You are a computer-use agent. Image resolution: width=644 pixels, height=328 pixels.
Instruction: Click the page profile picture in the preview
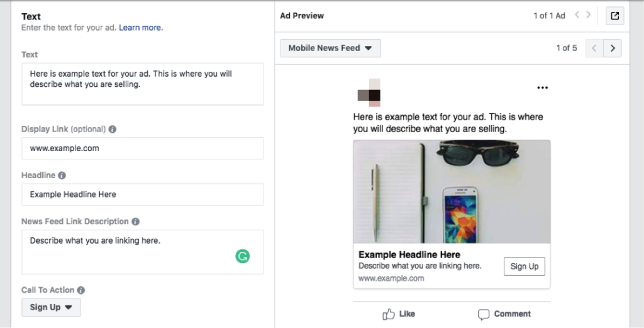(x=369, y=93)
